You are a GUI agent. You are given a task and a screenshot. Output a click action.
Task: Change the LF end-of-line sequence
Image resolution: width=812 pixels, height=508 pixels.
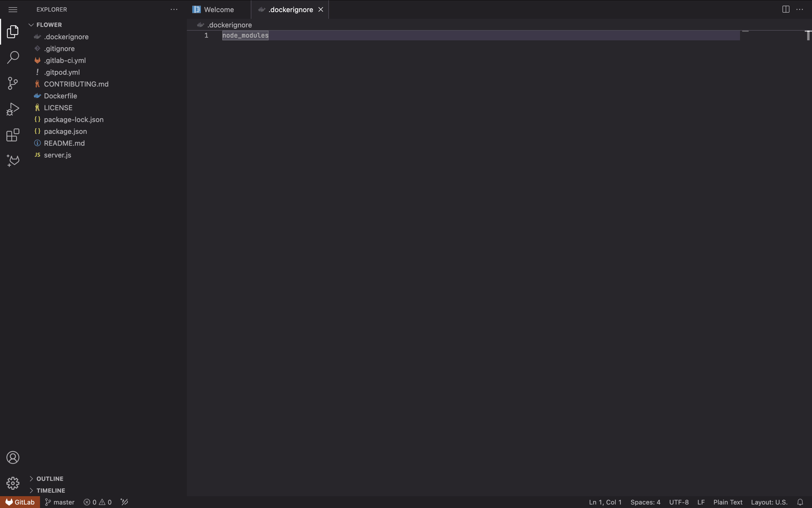pos(701,502)
